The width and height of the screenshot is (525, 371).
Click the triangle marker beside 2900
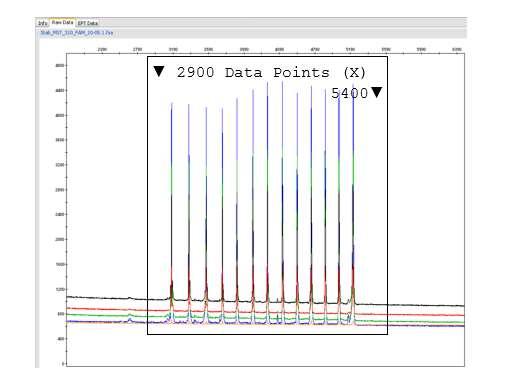[159, 71]
